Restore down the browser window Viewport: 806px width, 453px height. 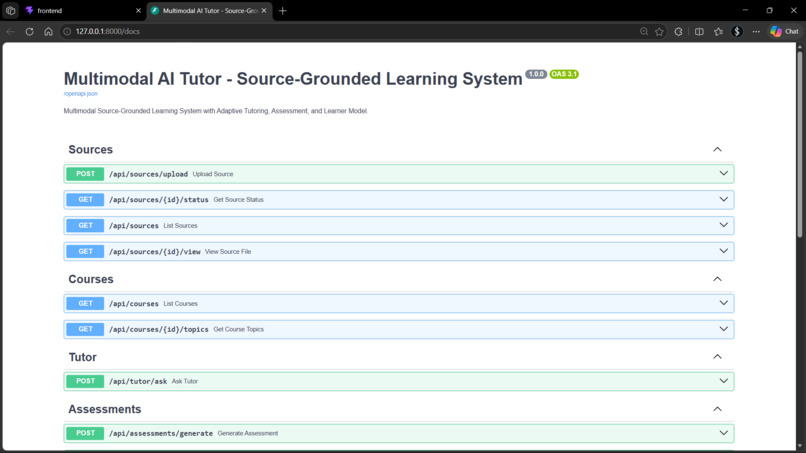[x=770, y=10]
